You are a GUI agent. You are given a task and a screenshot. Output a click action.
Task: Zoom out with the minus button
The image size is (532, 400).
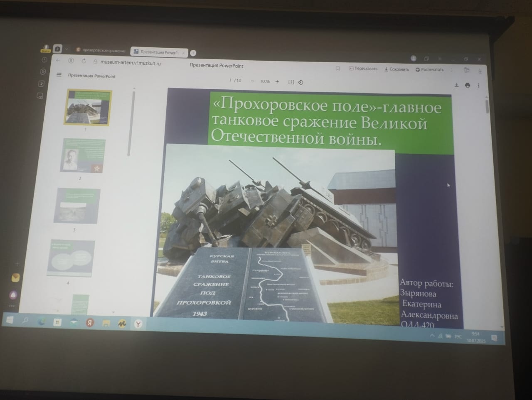[x=253, y=81]
